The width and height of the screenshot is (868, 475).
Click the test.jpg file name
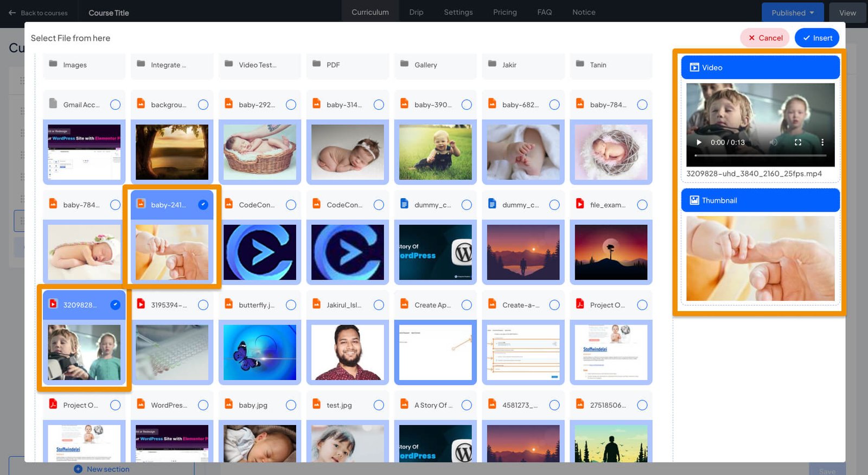[339, 405]
